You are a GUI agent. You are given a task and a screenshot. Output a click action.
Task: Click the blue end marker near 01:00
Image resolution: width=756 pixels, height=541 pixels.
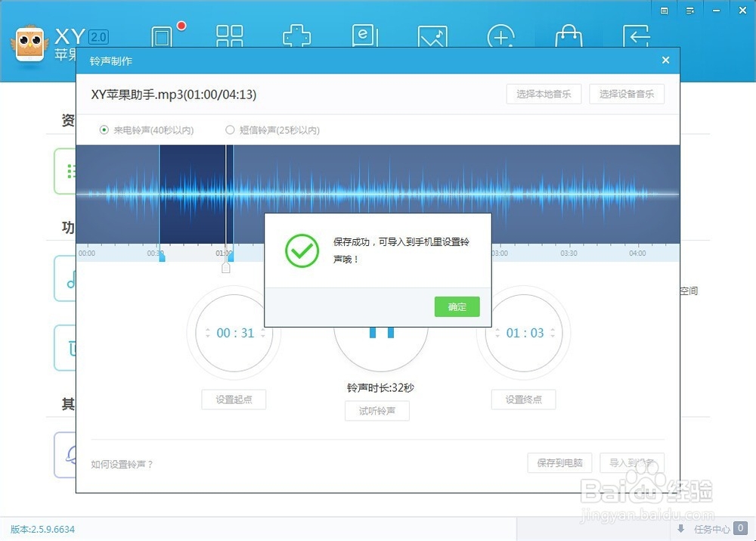point(231,258)
